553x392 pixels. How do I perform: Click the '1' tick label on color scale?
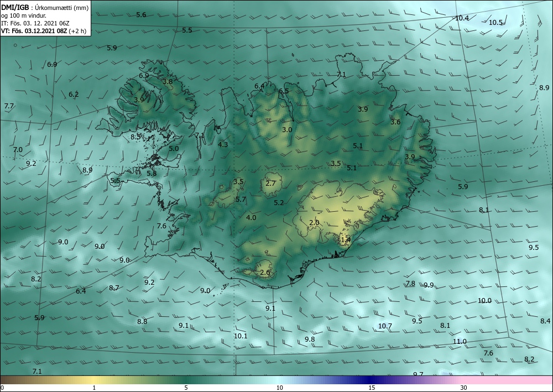(94, 388)
